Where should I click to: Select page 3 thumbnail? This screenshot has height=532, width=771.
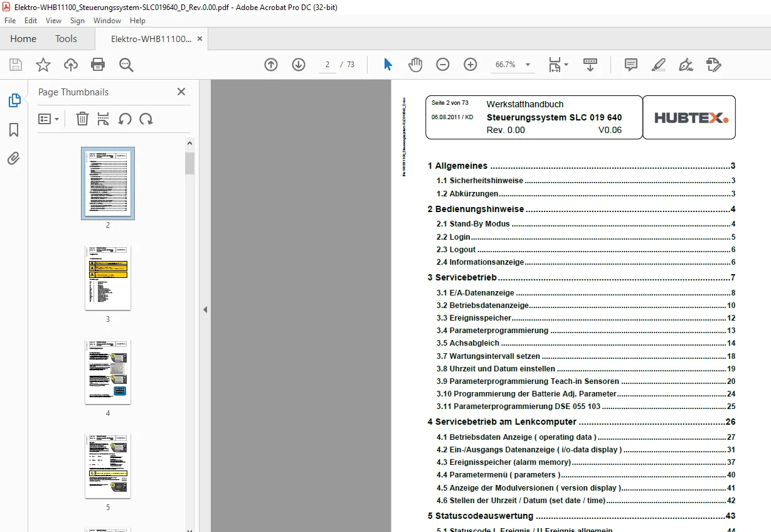coord(108,277)
